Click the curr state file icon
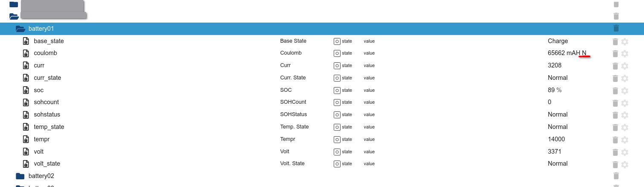The width and height of the screenshot is (644, 187). point(25,66)
